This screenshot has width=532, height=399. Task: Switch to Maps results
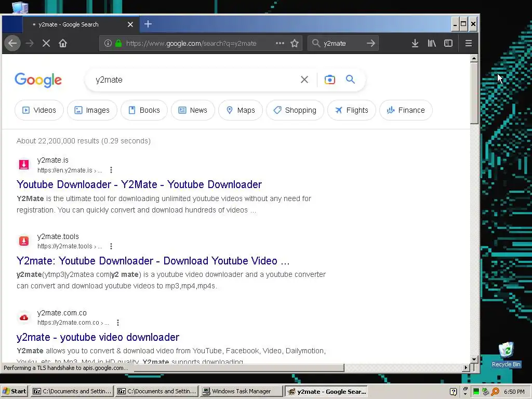tap(241, 110)
